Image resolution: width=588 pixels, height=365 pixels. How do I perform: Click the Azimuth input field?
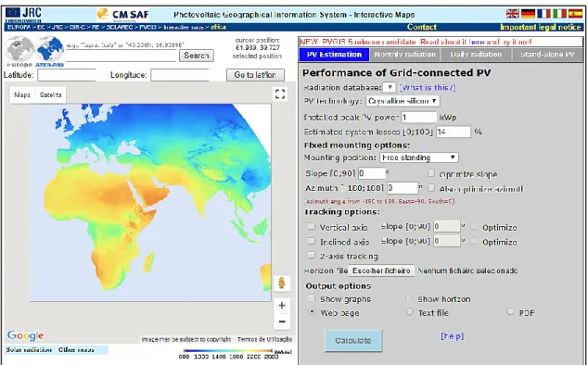(402, 188)
